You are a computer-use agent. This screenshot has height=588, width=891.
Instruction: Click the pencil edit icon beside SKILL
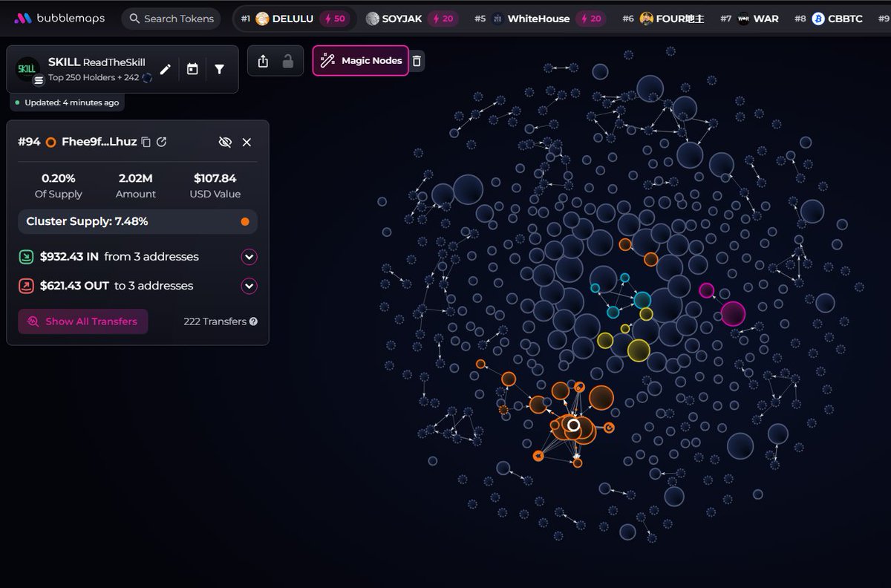pos(165,69)
